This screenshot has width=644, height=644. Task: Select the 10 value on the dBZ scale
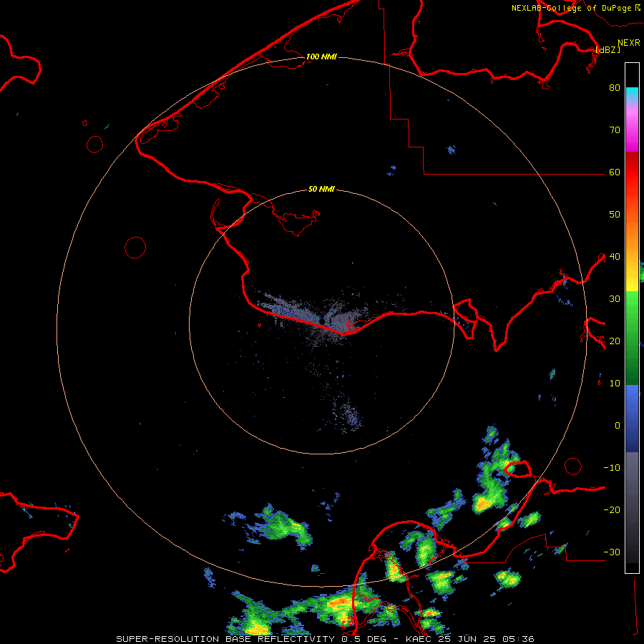point(615,384)
